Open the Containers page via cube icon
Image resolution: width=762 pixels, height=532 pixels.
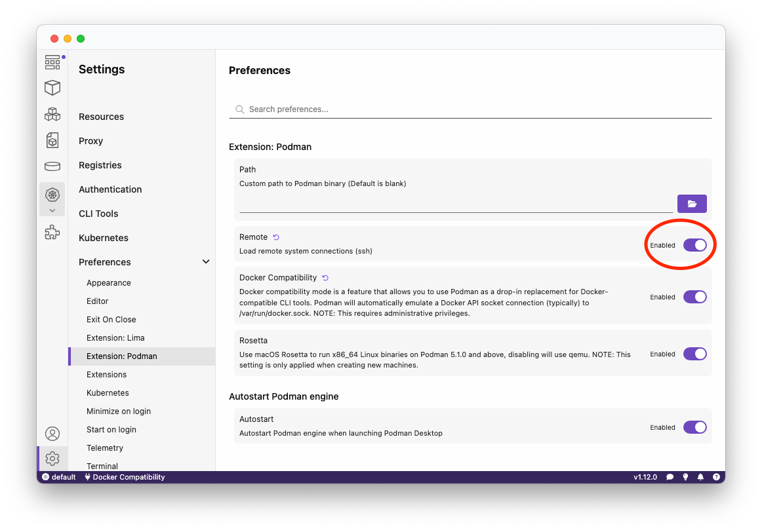tap(52, 88)
